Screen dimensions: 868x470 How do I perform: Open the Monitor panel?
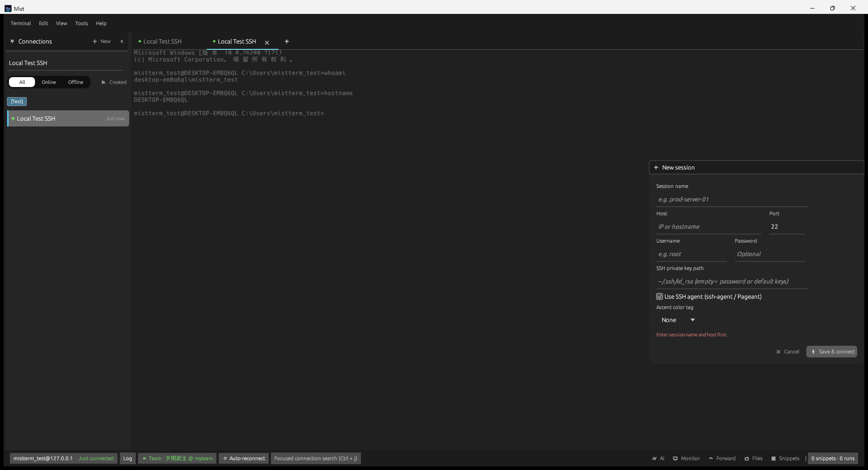coord(686,458)
